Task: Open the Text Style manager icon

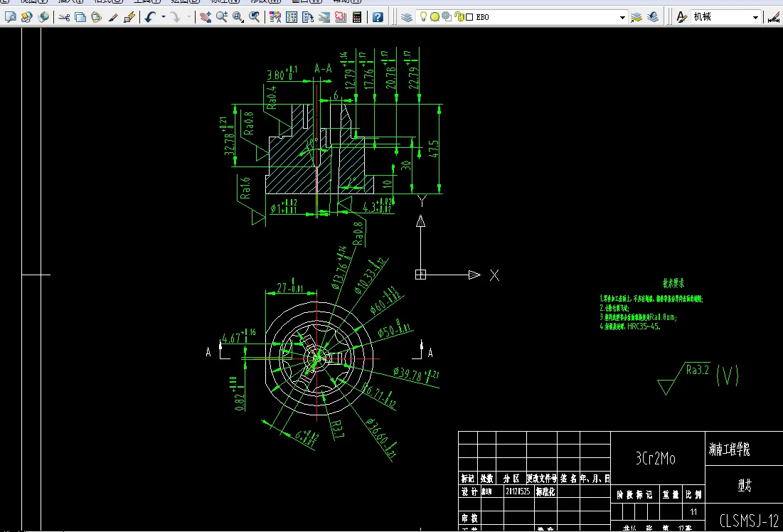Action: [681, 18]
